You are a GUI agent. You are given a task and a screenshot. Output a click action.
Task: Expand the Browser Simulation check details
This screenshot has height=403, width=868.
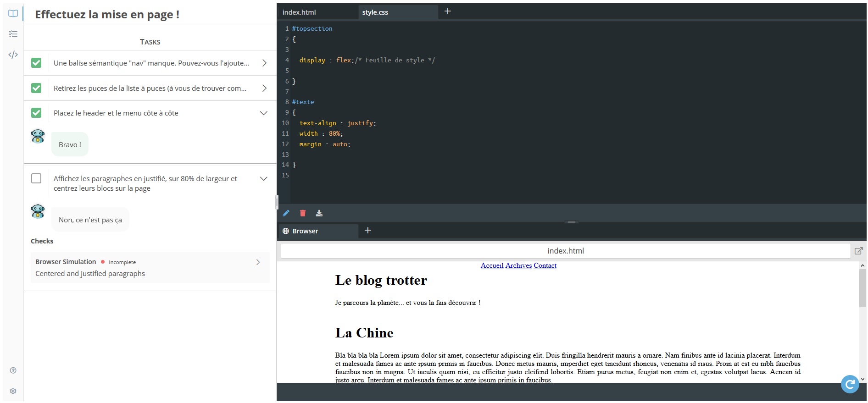258,262
